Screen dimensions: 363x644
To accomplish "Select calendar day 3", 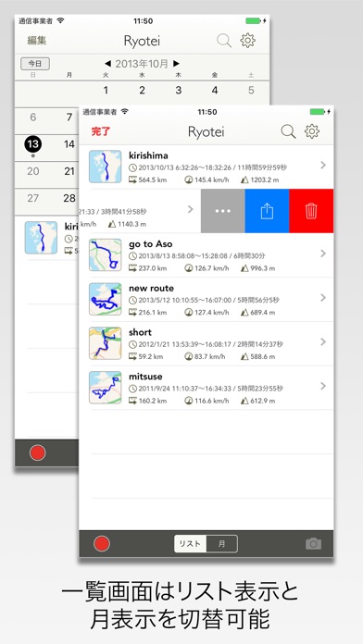I will pos(179,91).
